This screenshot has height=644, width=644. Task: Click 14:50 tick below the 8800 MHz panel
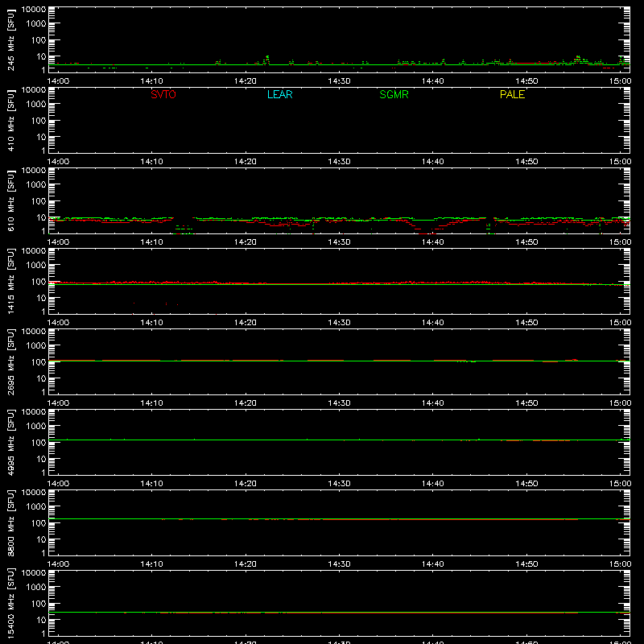526,564
